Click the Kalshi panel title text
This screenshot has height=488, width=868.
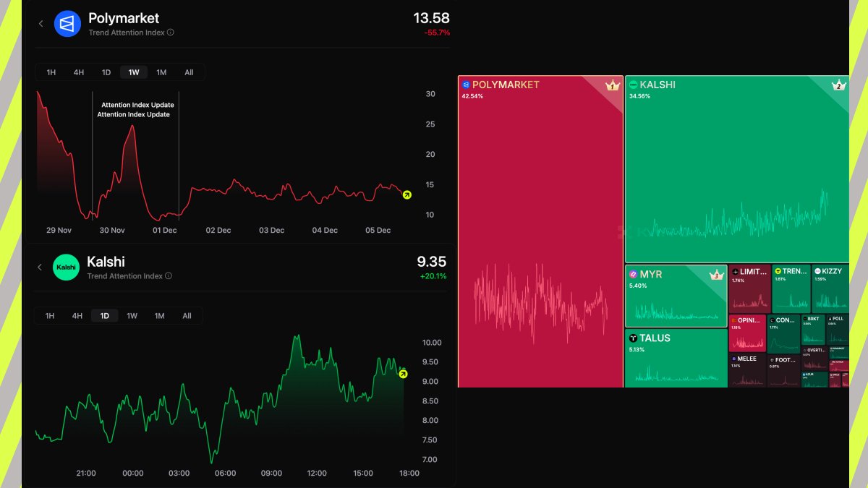tap(106, 262)
